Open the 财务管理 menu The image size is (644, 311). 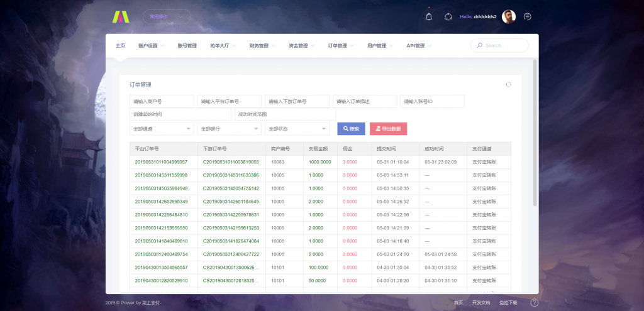pos(262,46)
